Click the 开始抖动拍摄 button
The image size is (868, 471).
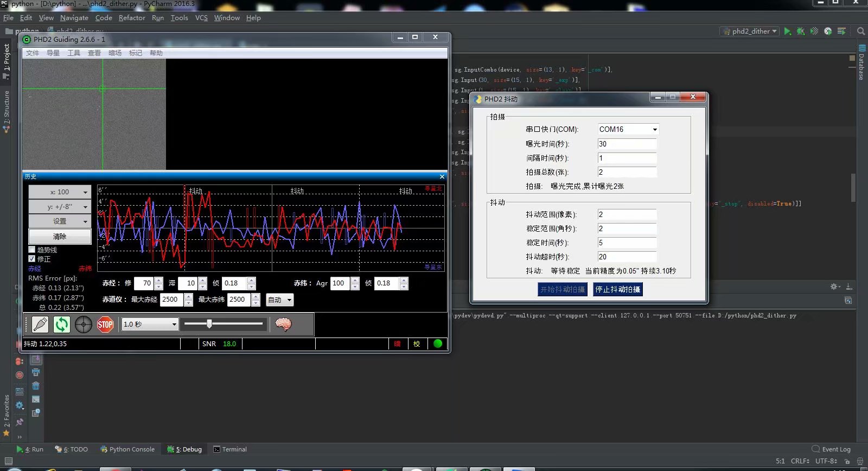coord(563,289)
